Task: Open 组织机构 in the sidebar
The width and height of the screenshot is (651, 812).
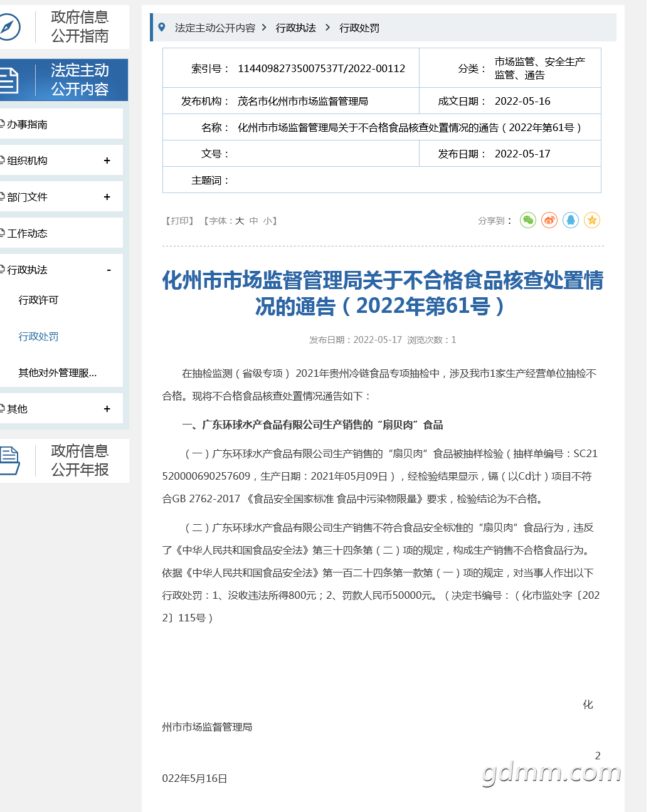Action: point(27,161)
